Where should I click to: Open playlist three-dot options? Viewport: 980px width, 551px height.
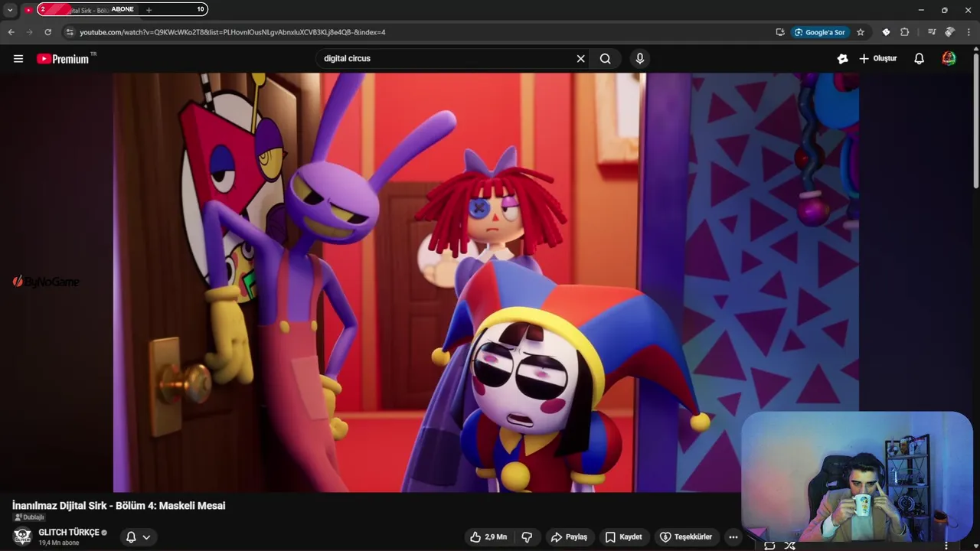tap(946, 546)
